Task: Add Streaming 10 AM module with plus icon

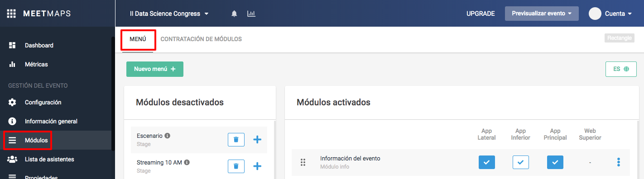Action: 257,166
